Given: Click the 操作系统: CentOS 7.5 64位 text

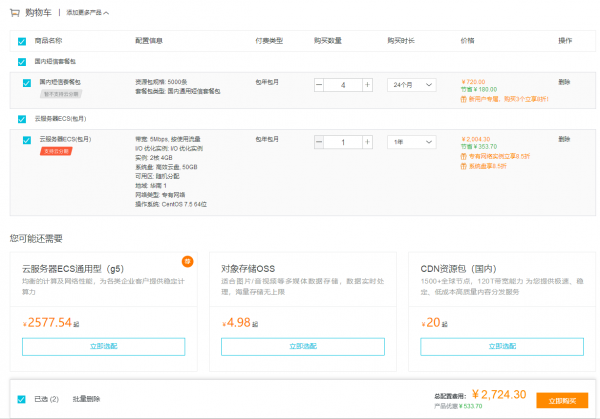Looking at the screenshot, I should [x=171, y=204].
